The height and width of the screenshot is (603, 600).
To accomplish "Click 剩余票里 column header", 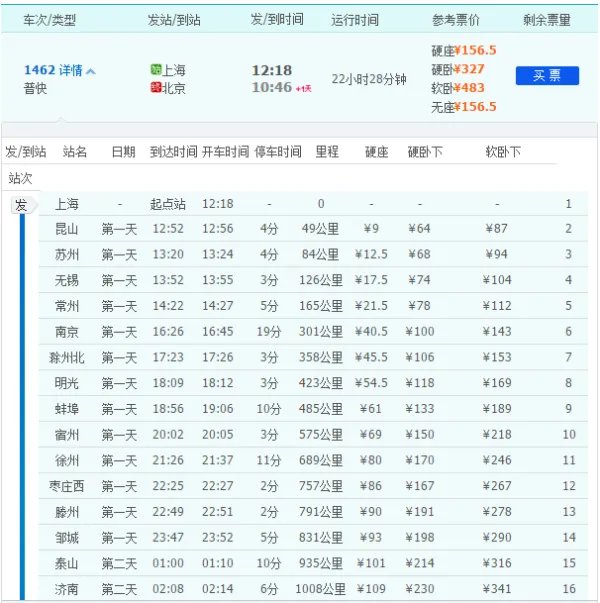I will click(x=547, y=20).
